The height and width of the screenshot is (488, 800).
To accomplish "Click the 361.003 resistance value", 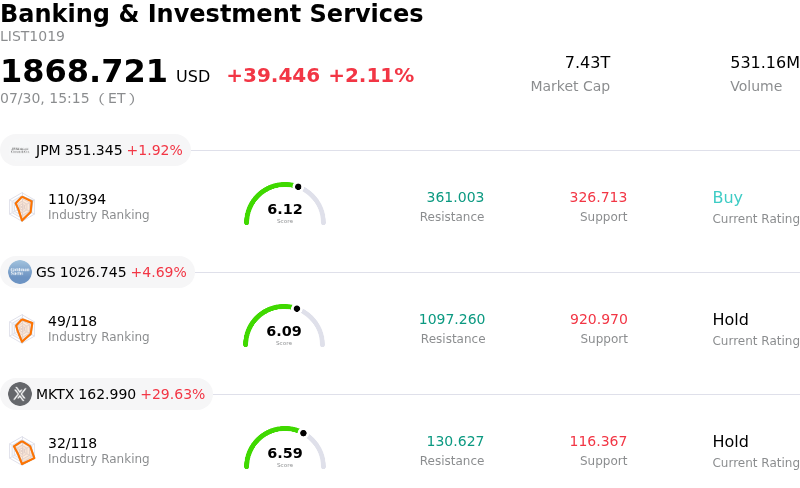I will point(455,197).
